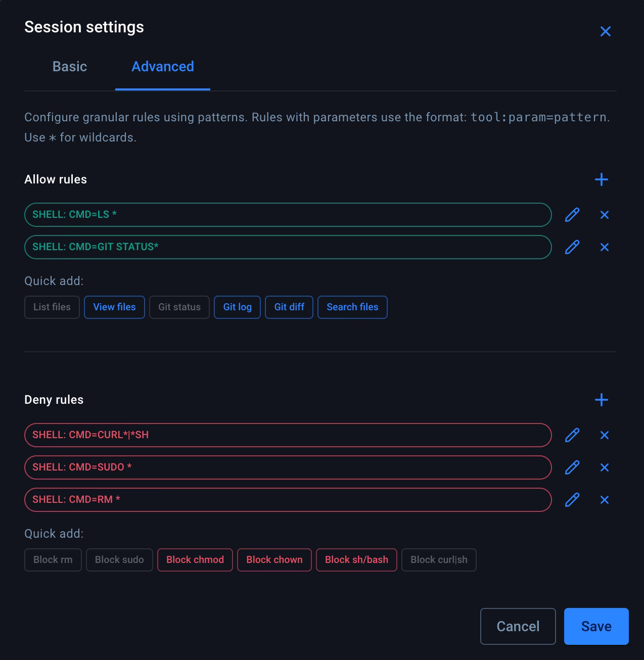Viewport: 644px width, 660px height.
Task: Delete the SHELL: CMD=RM * deny rule
Action: point(605,500)
